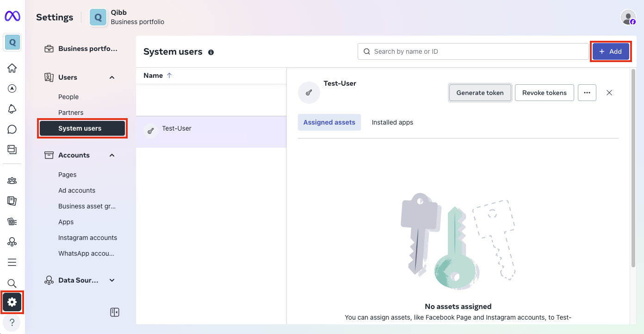Switch to the Installed apps tab
The height and width of the screenshot is (334, 644).
(x=392, y=122)
